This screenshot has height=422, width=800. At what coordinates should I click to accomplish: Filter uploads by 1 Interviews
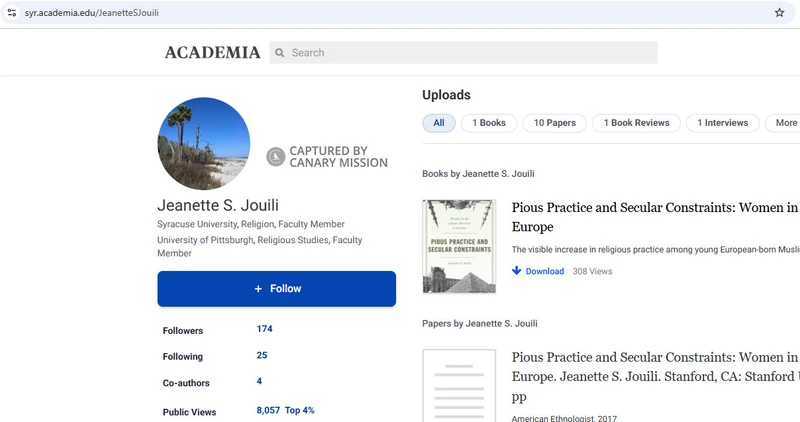[722, 123]
